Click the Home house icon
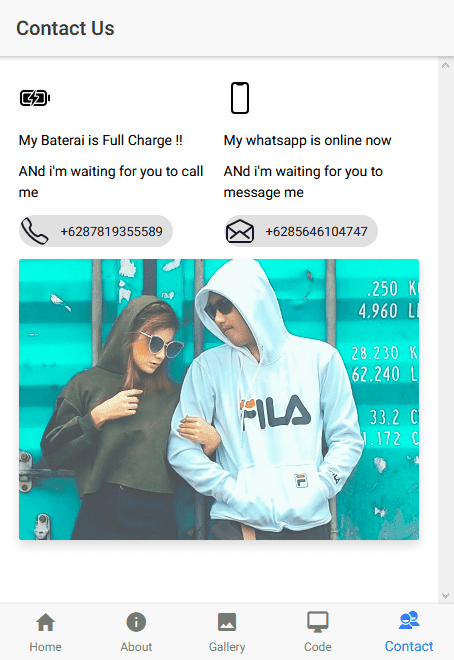The image size is (454, 660). point(45,622)
